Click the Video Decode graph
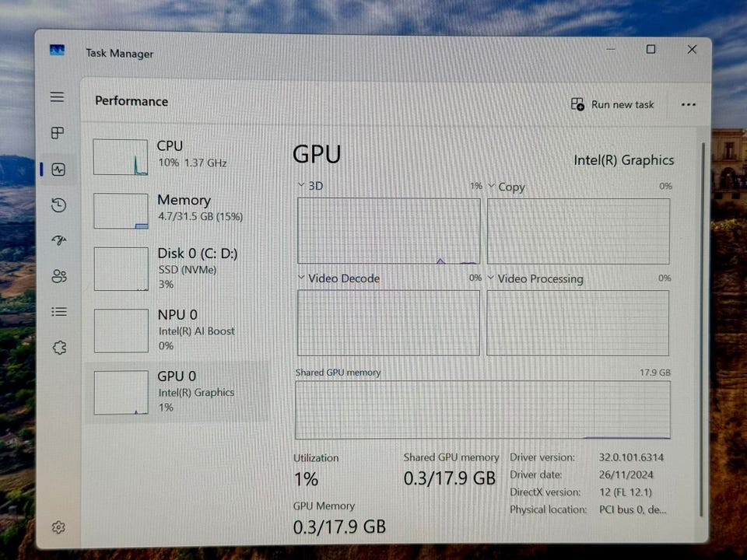This screenshot has height=560, width=747. click(x=388, y=323)
